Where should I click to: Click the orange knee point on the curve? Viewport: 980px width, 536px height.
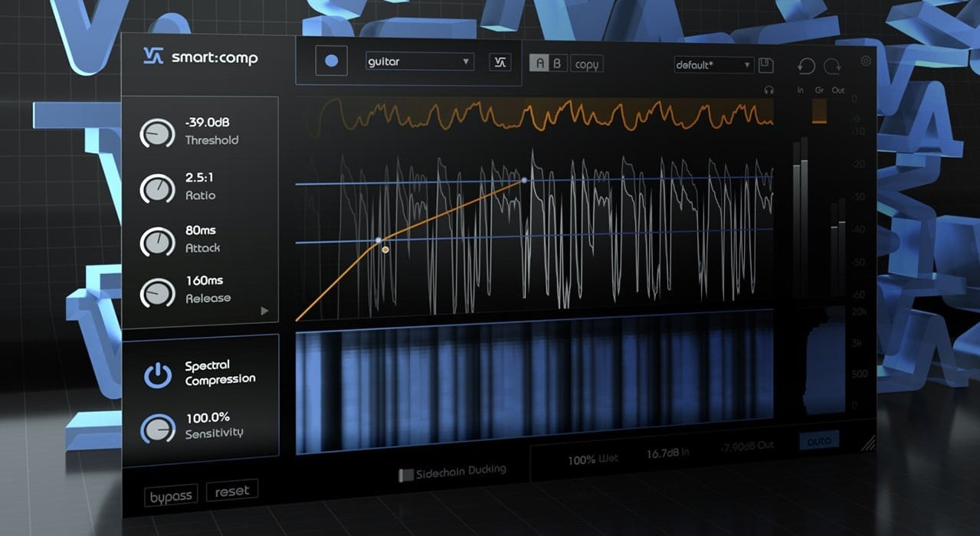coord(385,250)
